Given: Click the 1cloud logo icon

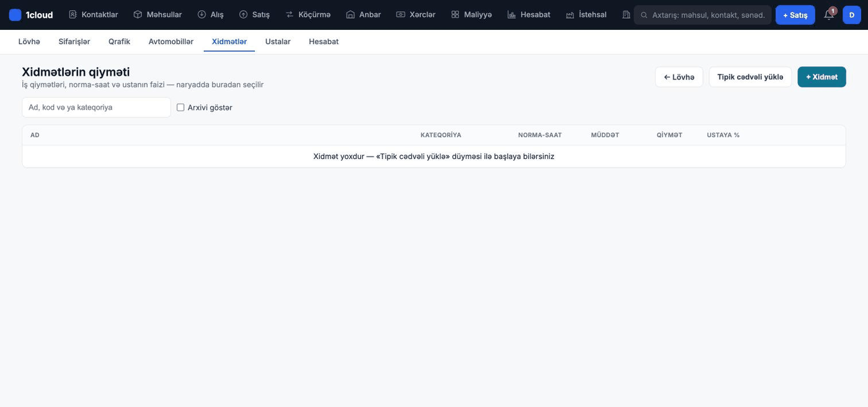Looking at the screenshot, I should point(15,15).
